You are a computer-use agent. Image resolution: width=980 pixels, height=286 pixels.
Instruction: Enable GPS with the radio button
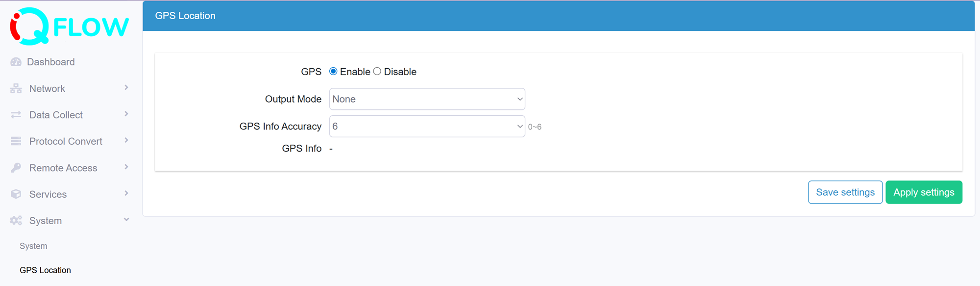pyautogui.click(x=333, y=71)
